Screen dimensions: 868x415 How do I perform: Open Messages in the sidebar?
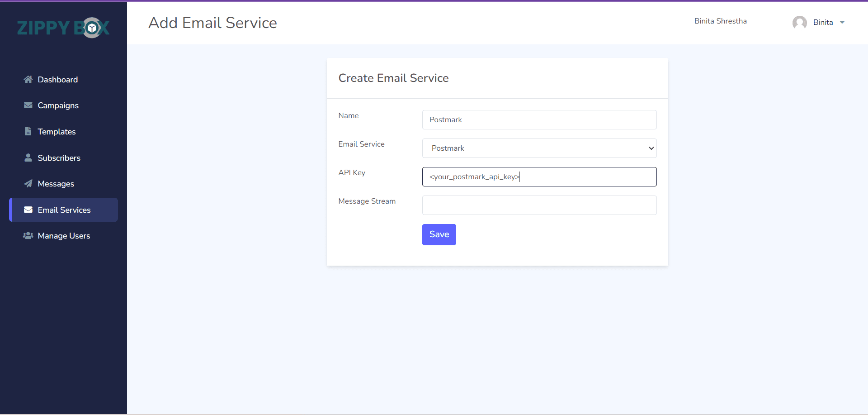tap(63, 183)
